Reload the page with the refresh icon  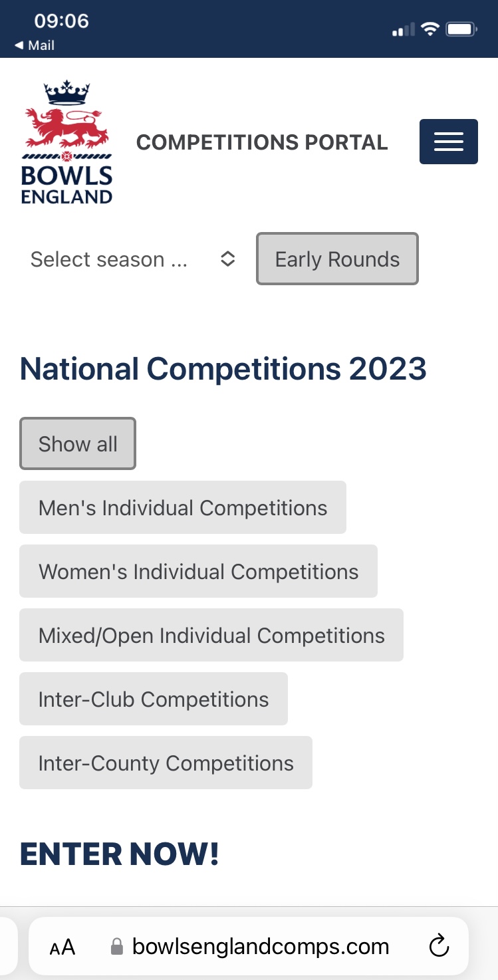439,946
